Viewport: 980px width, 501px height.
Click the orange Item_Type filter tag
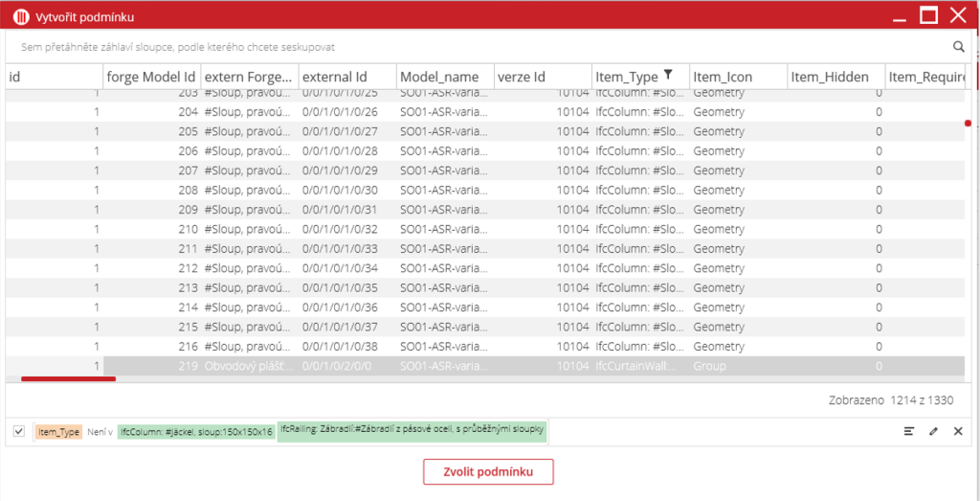point(59,433)
